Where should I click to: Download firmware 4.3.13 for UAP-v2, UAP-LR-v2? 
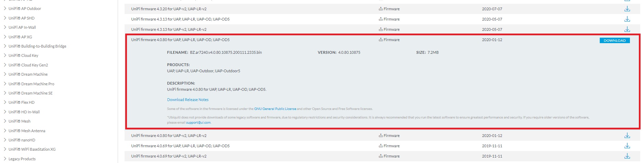(627, 29)
